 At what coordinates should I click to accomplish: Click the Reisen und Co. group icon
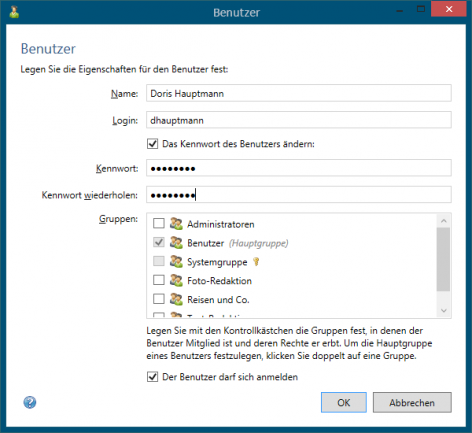(176, 299)
